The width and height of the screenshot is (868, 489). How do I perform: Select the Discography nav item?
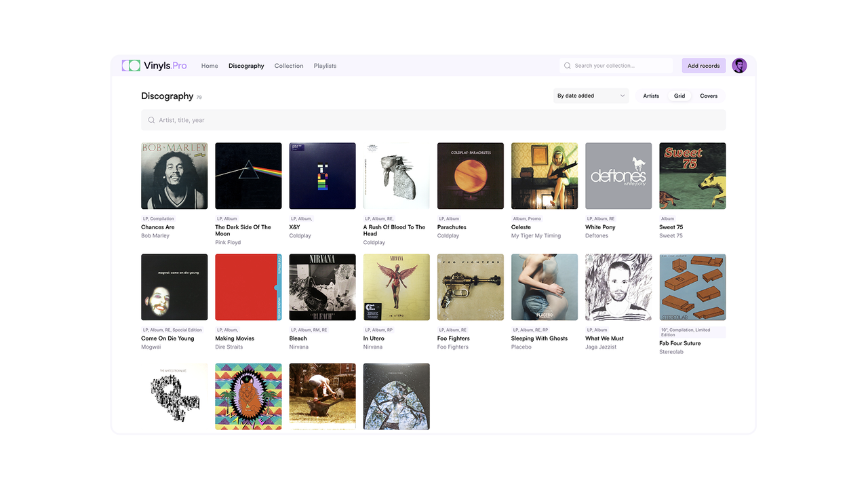246,66
